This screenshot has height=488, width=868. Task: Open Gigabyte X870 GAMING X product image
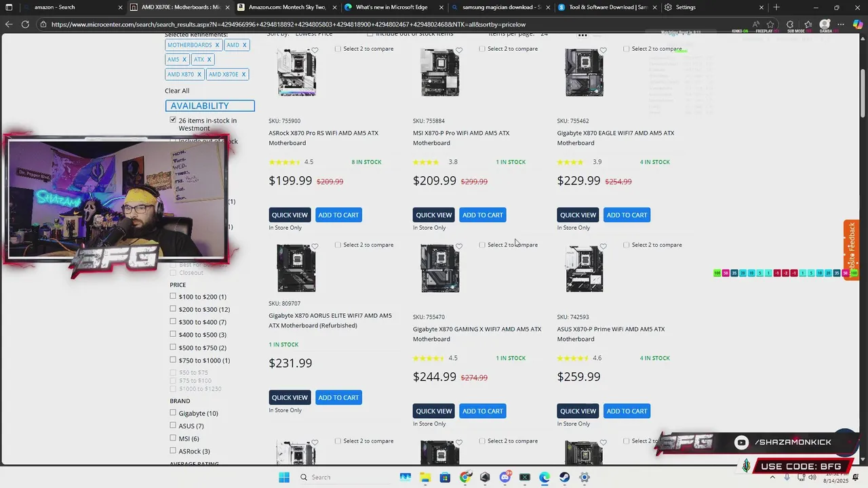tap(440, 268)
